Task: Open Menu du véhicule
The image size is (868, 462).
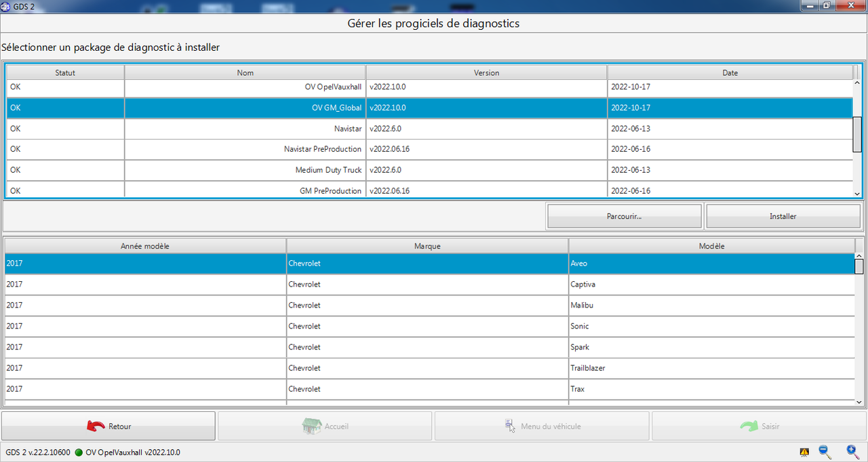Action: pos(542,426)
